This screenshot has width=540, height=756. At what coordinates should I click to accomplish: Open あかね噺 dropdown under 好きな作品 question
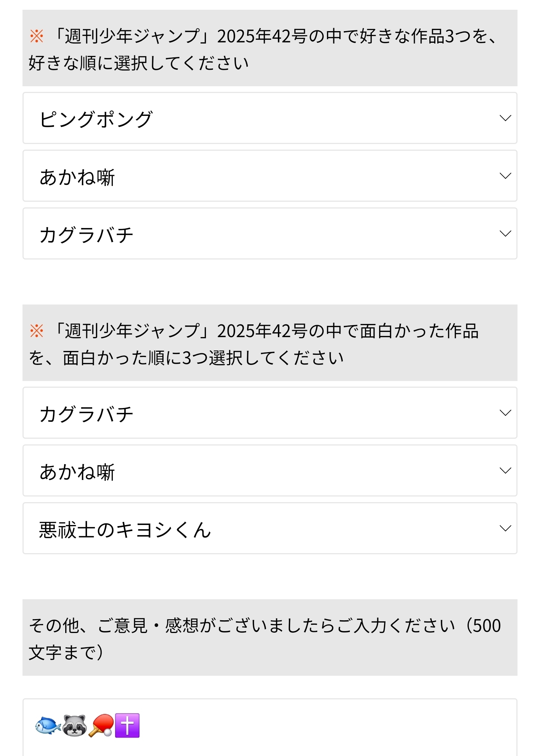click(x=262, y=176)
